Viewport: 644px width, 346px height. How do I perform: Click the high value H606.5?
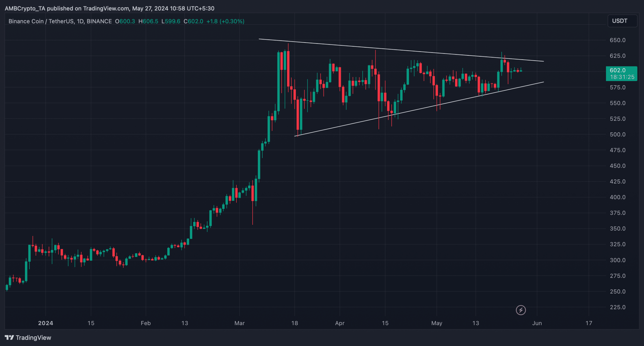click(148, 21)
